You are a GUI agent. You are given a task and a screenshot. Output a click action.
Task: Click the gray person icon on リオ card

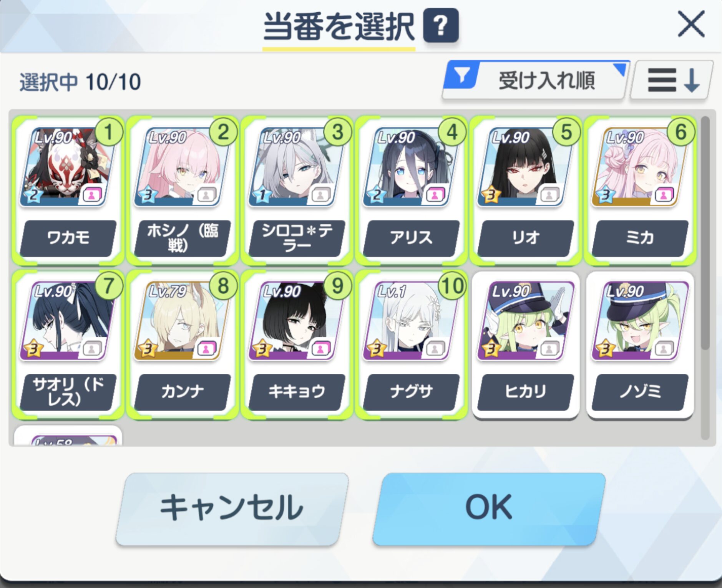click(549, 195)
